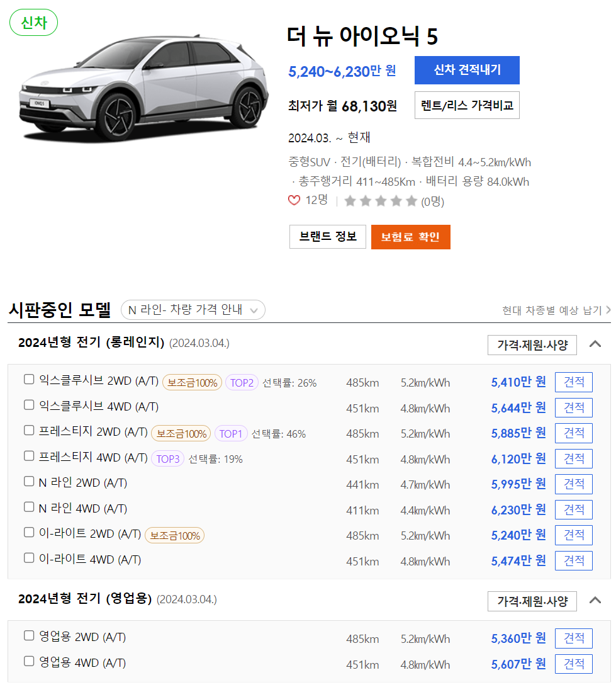This screenshot has height=692, width=616.
Task: Click 견적 for 영업용 4WD
Action: 574,664
